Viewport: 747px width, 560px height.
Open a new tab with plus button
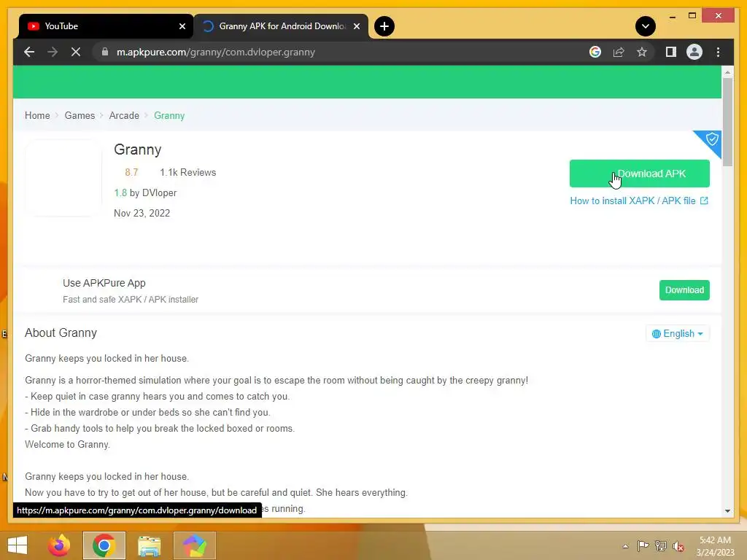coord(384,26)
